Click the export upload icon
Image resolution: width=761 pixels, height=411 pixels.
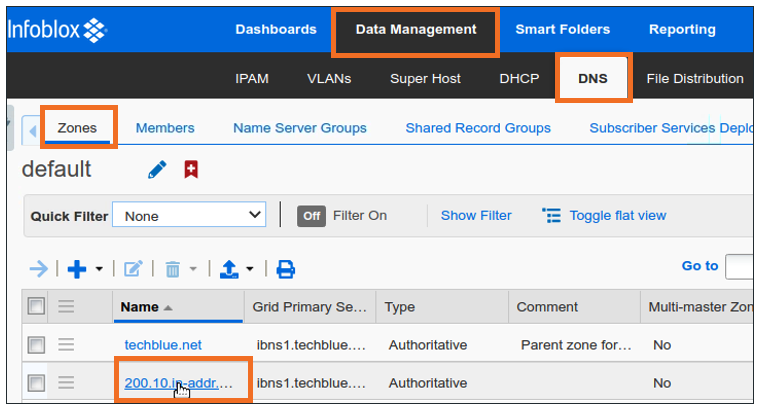click(228, 269)
